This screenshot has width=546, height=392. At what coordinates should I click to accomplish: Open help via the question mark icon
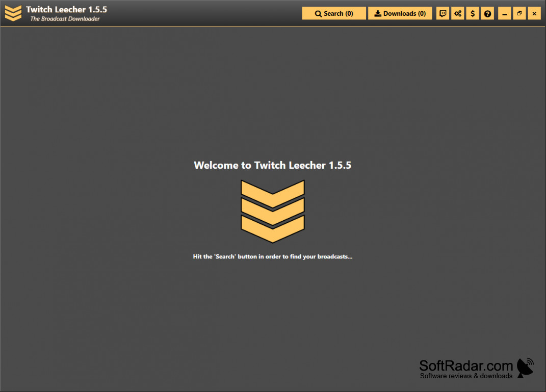(x=487, y=14)
